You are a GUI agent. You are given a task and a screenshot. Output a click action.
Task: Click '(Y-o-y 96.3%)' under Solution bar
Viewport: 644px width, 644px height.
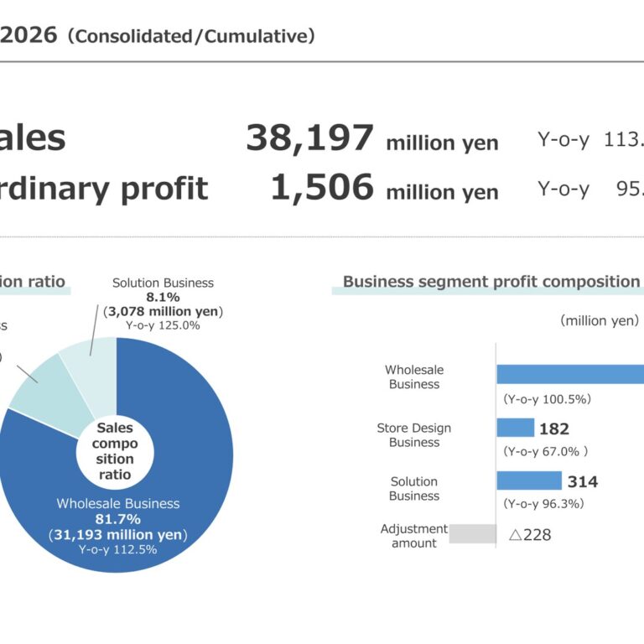coord(543,503)
